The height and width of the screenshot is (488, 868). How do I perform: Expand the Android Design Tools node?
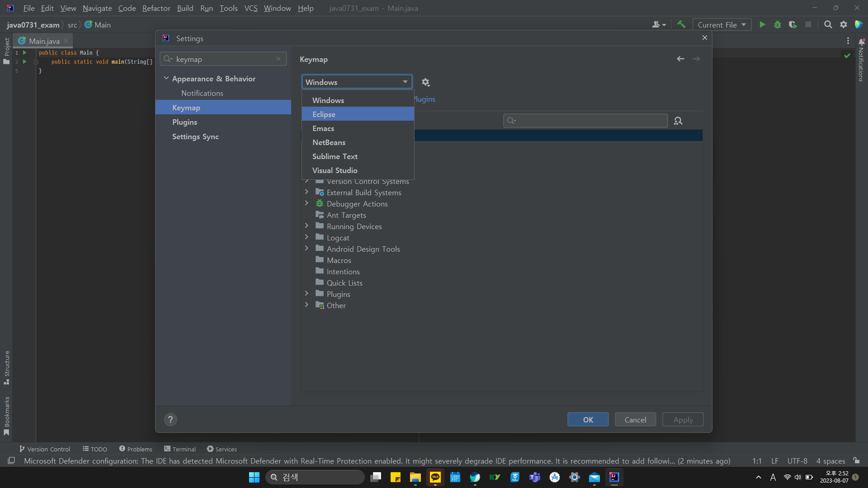(307, 249)
